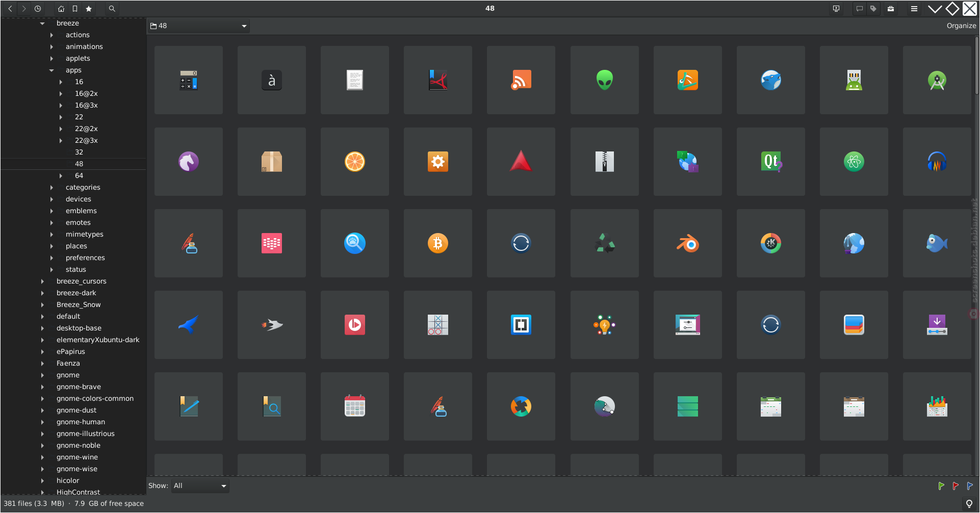Select the cardboard box thumbnail
980x513 pixels.
[272, 162]
